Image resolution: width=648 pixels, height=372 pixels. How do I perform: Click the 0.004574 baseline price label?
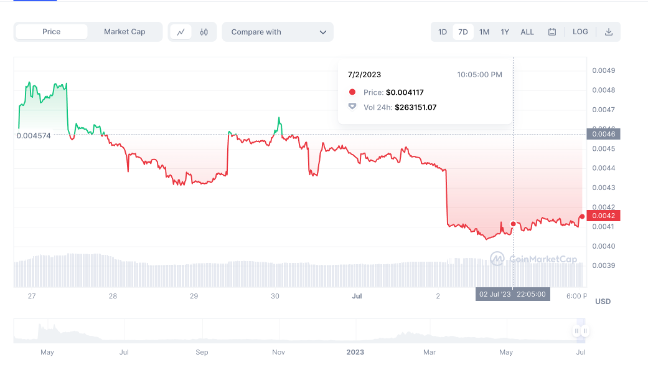[x=33, y=136]
